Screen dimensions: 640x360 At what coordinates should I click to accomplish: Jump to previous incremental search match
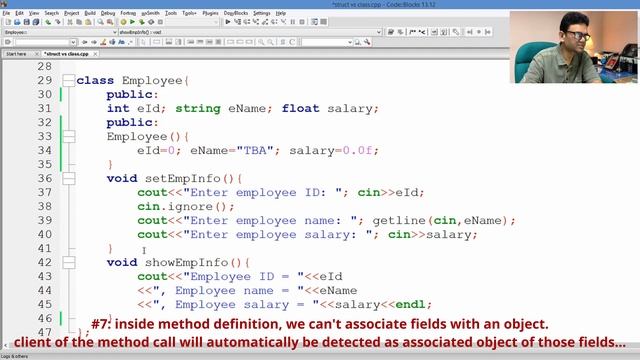(x=84, y=42)
